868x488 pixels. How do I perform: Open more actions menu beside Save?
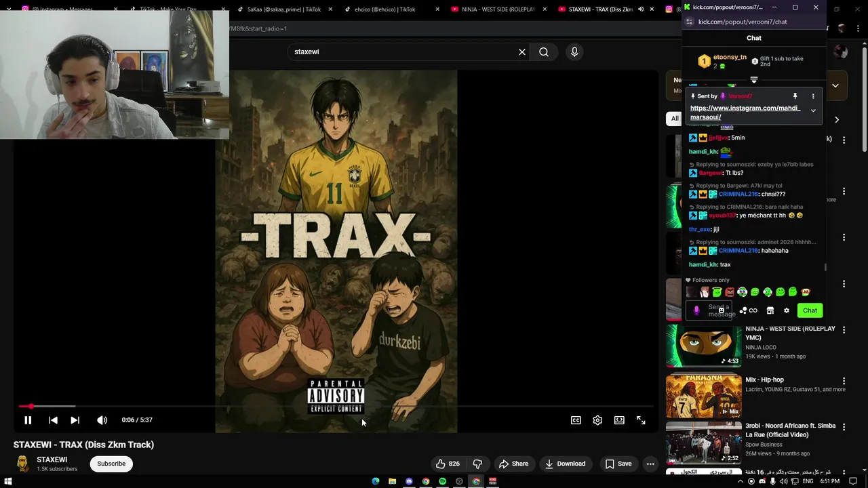[650, 464]
